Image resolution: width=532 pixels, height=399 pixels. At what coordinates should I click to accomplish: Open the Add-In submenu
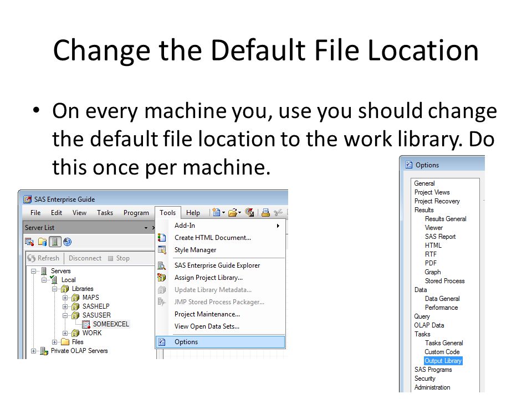click(x=221, y=226)
